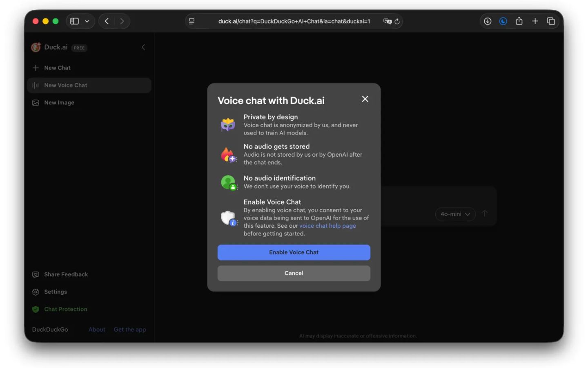Click the Get the app link
This screenshot has height=368, width=588.
130,330
